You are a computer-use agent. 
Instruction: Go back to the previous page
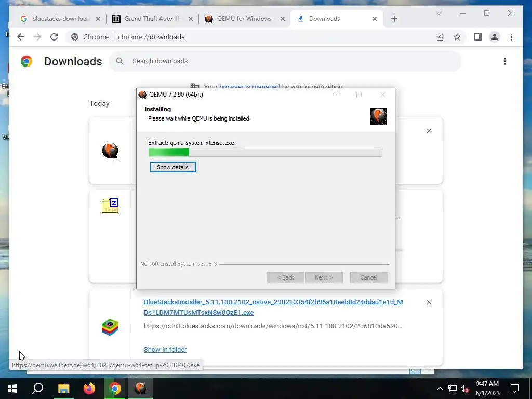pos(21,37)
